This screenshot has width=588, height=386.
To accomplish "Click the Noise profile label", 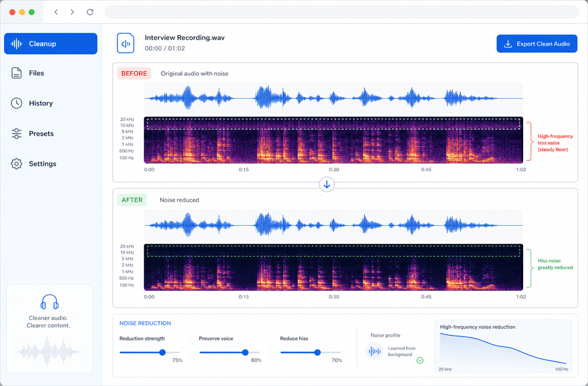I will pos(385,335).
